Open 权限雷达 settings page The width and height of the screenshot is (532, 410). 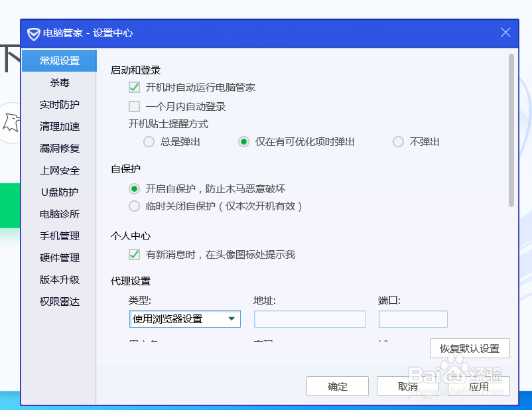tap(60, 301)
